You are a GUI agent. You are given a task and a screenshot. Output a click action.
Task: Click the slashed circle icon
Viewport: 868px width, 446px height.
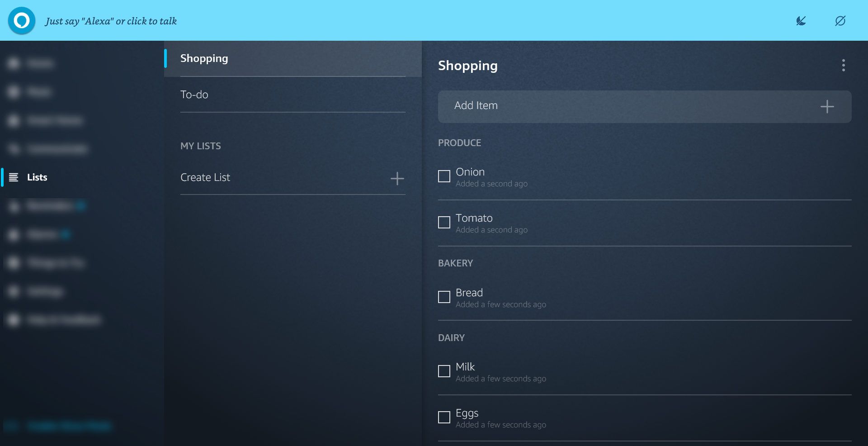coord(840,21)
